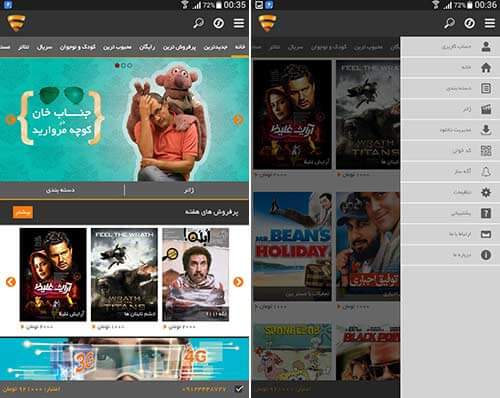Tap checkmark icon in bottom status bar

click(x=239, y=389)
